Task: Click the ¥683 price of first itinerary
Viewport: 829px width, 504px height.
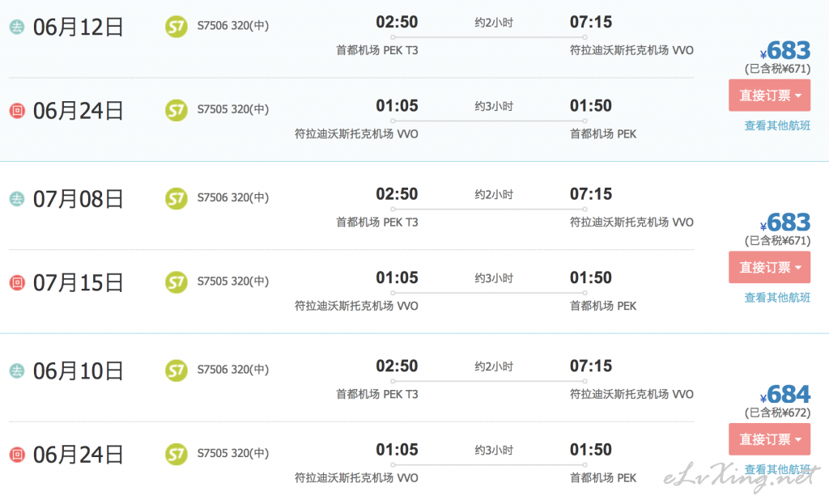Action: [785, 51]
